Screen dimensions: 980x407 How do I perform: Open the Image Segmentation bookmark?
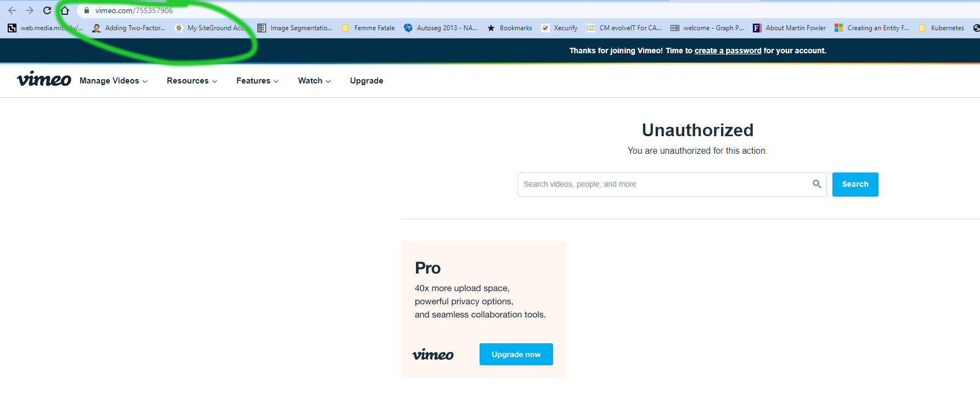(295, 28)
